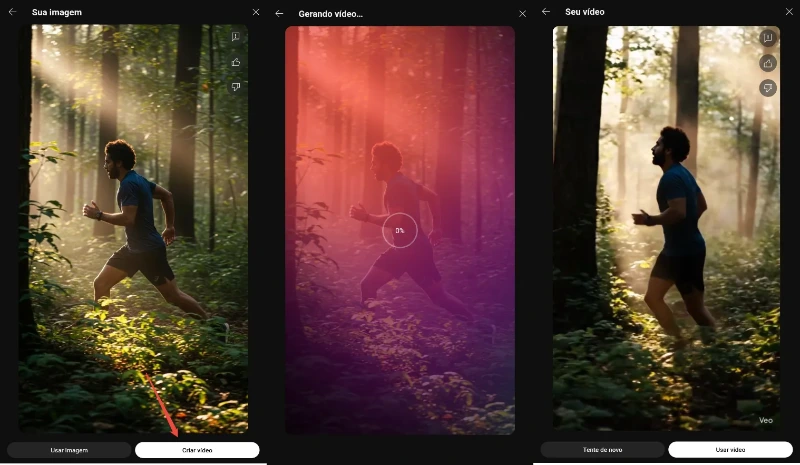Give the Sua imagem picture a thumbs down
The height and width of the screenshot is (465, 800).
pos(236,87)
